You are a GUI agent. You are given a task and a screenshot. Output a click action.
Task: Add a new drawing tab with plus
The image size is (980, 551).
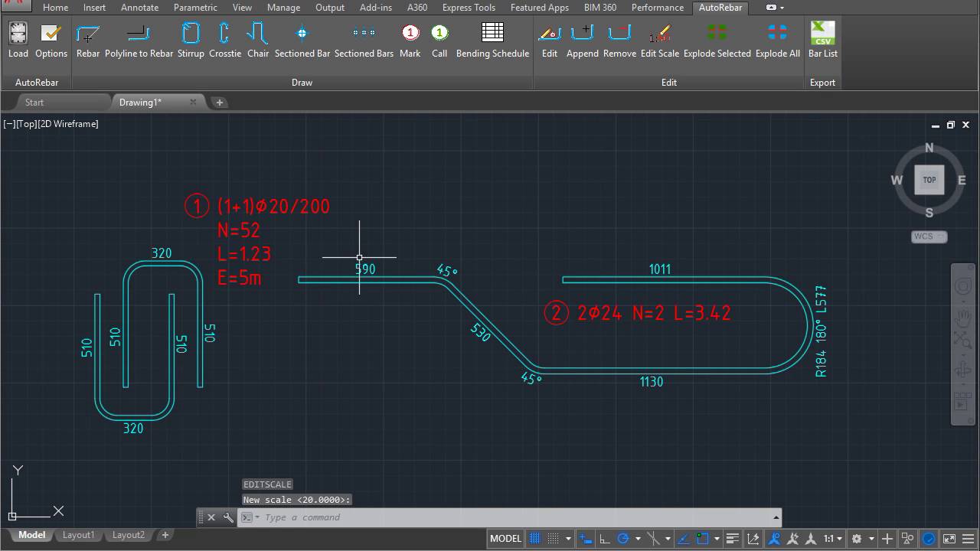pos(219,103)
